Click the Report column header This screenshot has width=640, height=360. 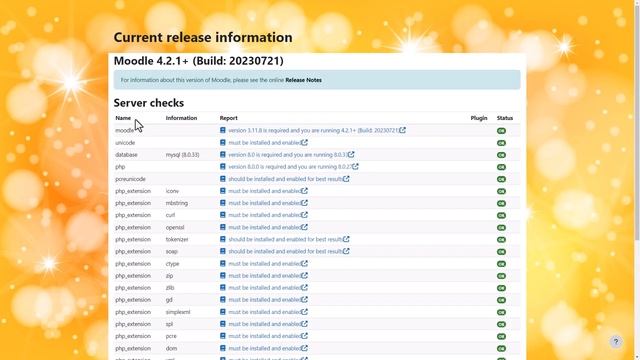[x=229, y=118]
